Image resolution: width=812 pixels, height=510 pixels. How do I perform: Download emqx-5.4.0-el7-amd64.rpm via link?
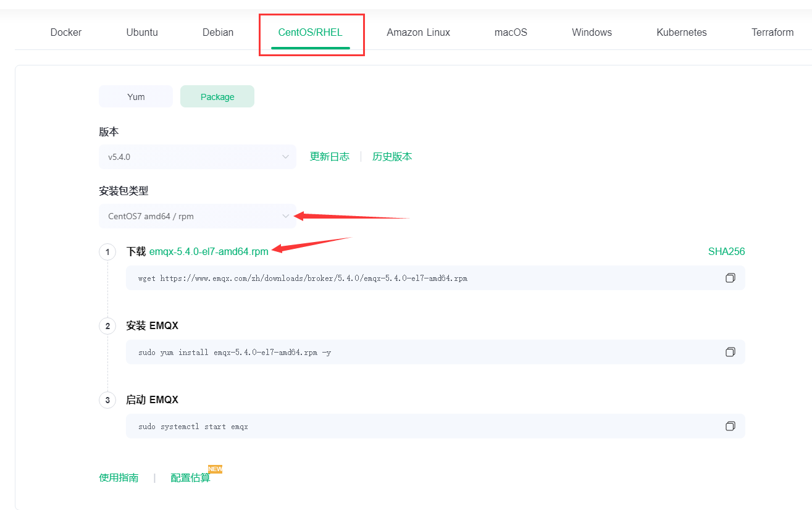(x=209, y=251)
